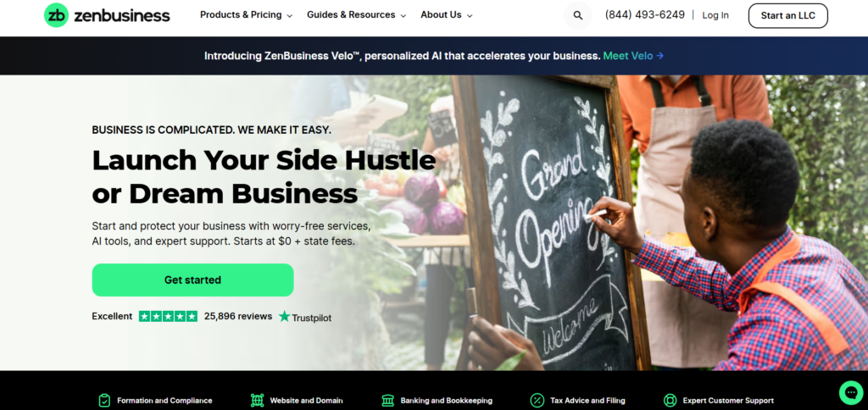Open the search magnifier icon
The width and height of the screenshot is (868, 410).
click(x=578, y=15)
